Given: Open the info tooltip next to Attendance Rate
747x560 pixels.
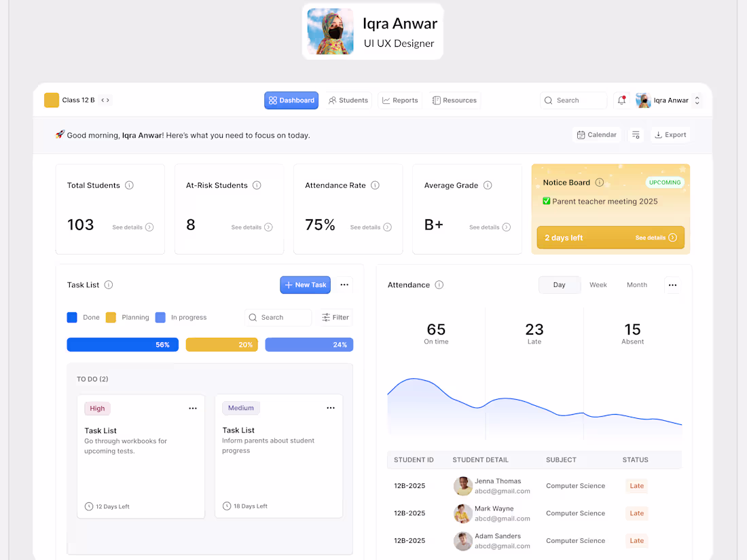Looking at the screenshot, I should pos(374,185).
